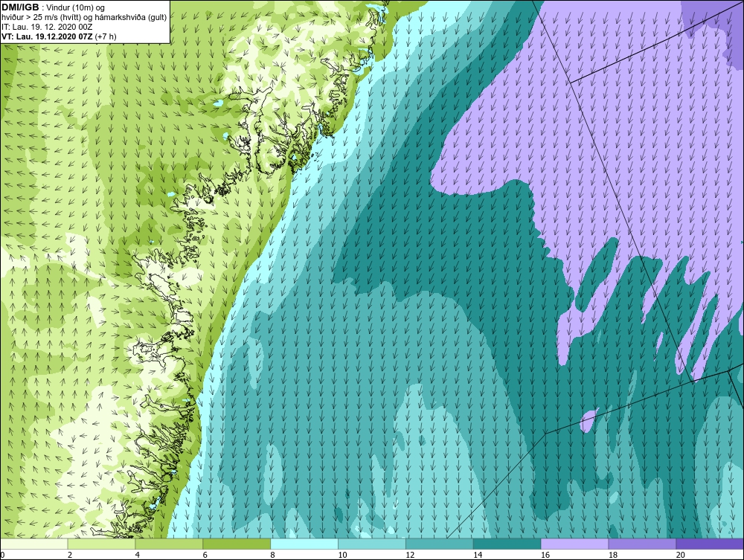Click the 'Vindur (10m) og' label
This screenshot has height=560, width=744.
click(x=75, y=7)
